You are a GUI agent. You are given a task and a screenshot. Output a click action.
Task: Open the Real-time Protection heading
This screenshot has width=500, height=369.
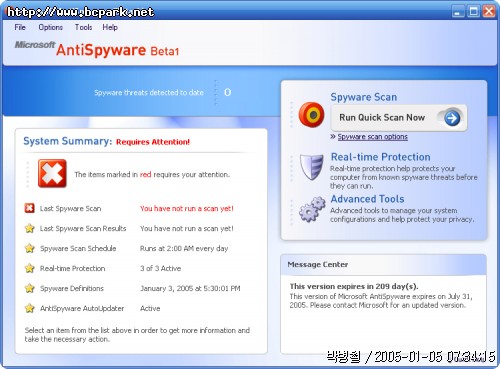click(380, 157)
